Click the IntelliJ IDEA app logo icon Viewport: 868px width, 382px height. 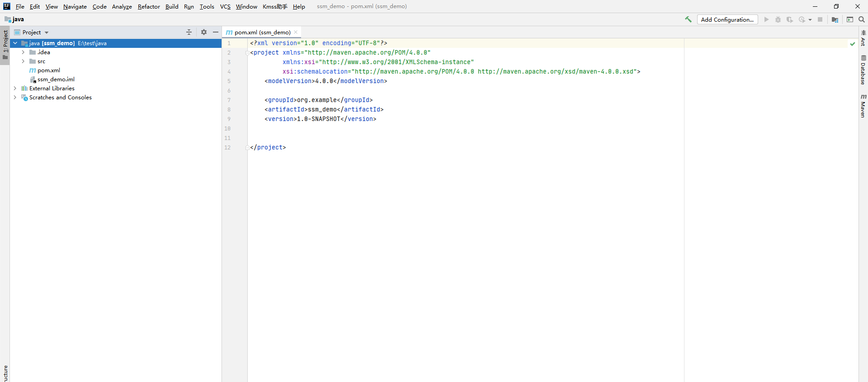(7, 6)
